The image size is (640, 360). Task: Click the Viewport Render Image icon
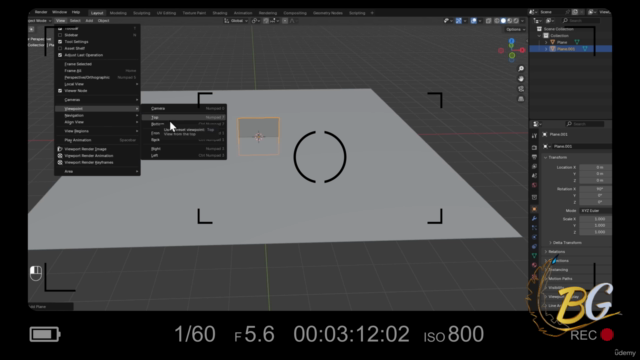click(x=60, y=149)
